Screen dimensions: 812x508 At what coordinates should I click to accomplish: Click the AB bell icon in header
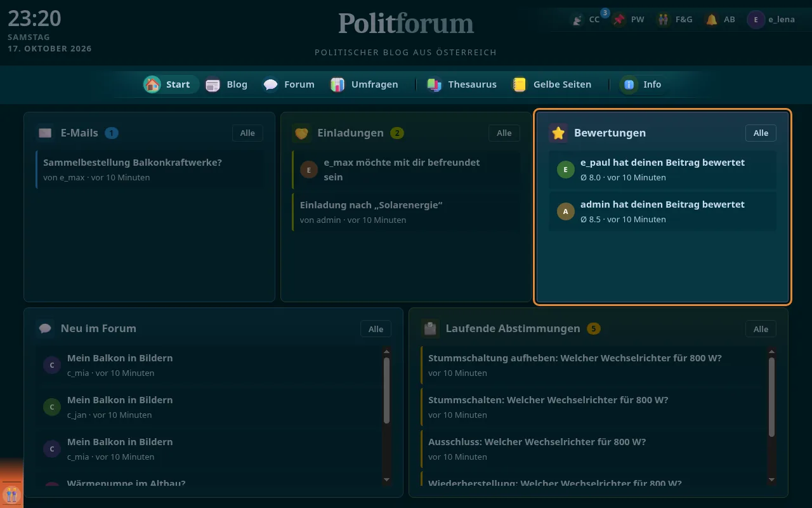click(712, 20)
